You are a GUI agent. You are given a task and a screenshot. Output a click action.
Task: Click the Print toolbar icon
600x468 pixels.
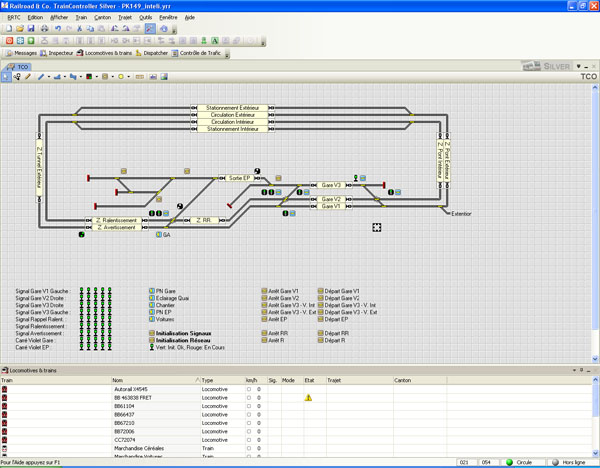[x=44, y=29]
